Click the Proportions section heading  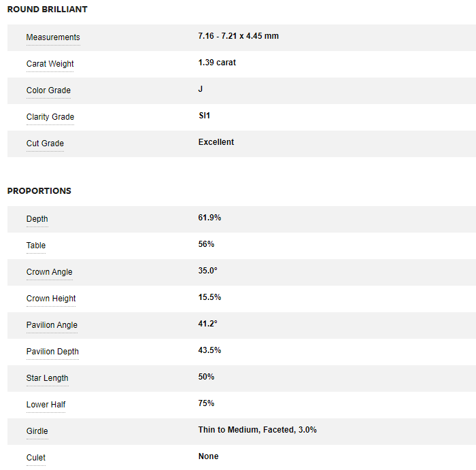point(39,191)
